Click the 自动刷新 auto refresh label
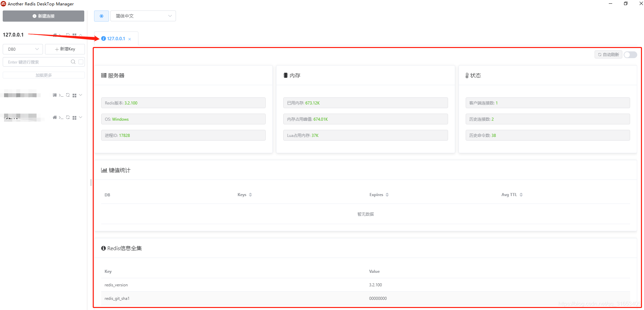The height and width of the screenshot is (310, 644). pos(608,54)
